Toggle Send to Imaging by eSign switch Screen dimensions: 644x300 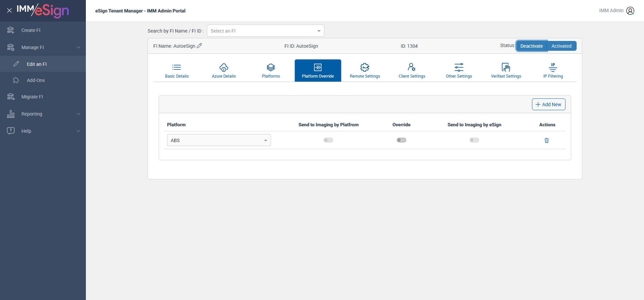coord(474,140)
